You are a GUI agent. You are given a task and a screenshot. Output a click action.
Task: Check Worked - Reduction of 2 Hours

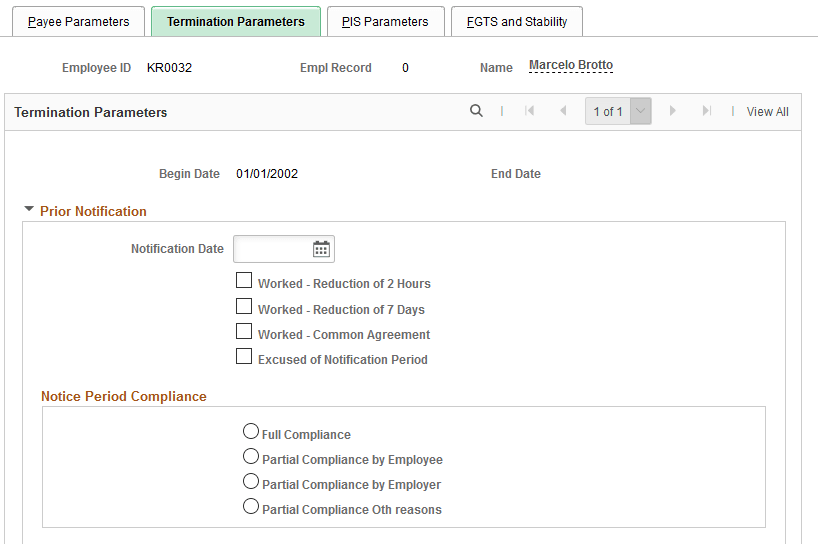(244, 281)
